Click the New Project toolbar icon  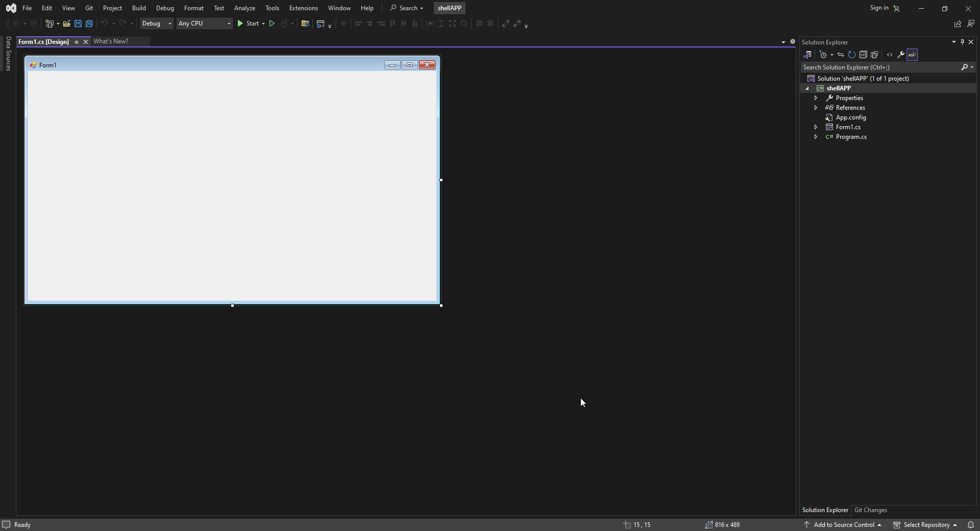pyautogui.click(x=50, y=23)
